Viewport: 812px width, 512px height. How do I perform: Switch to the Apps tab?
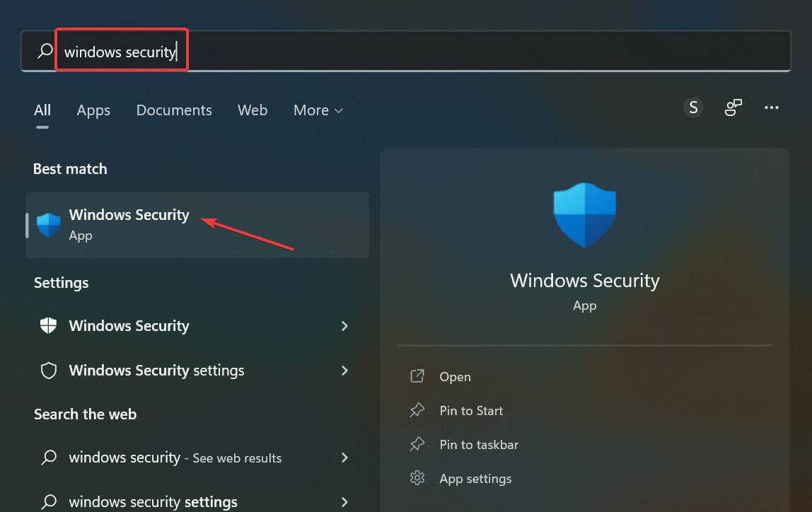click(93, 110)
